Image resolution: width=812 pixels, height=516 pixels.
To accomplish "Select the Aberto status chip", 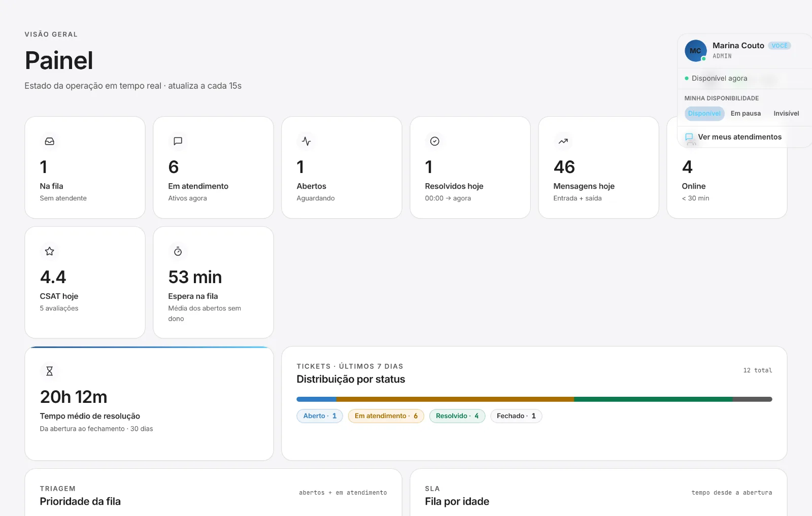I will [x=320, y=416].
